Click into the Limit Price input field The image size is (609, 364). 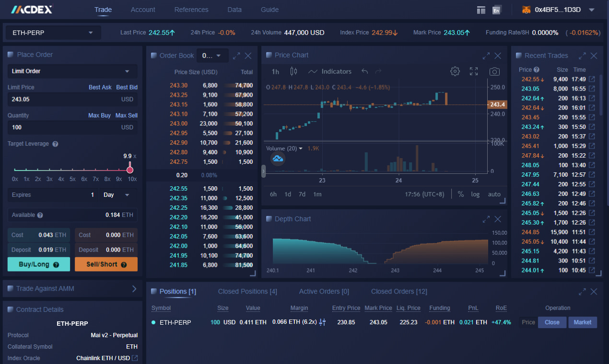72,99
